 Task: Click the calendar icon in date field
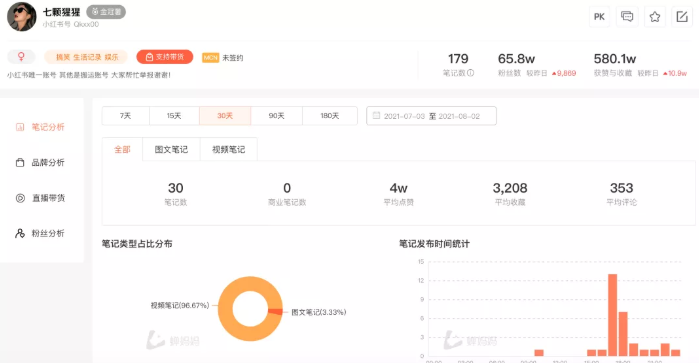(x=376, y=116)
